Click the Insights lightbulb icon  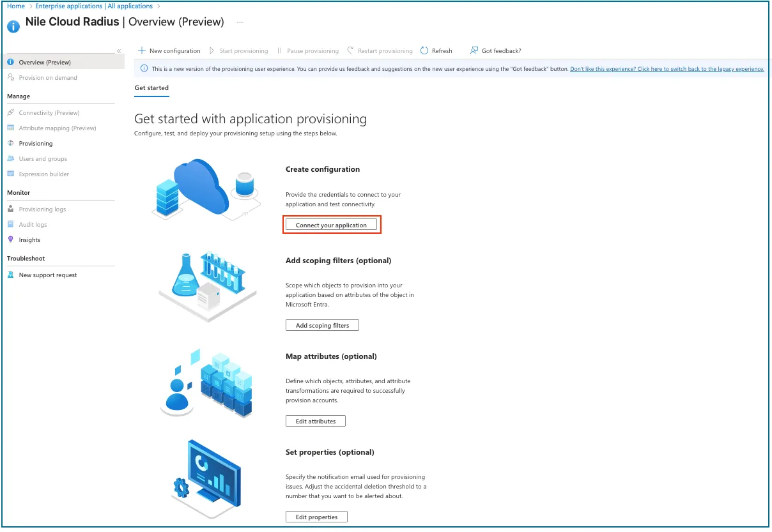click(11, 239)
